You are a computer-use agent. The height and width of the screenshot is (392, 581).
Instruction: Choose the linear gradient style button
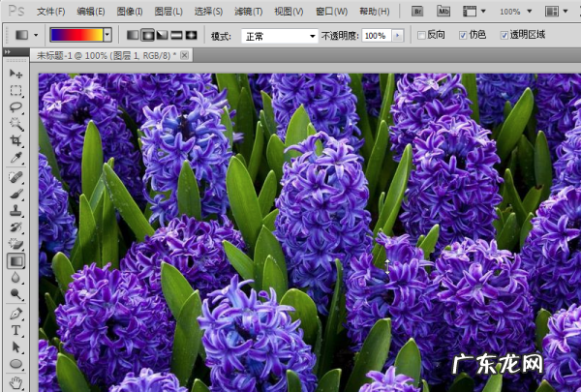133,35
